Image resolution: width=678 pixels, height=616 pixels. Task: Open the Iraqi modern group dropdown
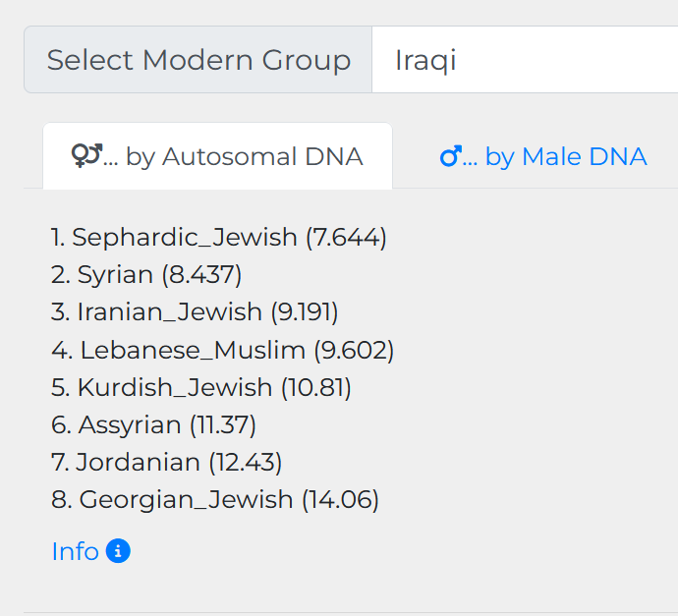click(x=525, y=59)
